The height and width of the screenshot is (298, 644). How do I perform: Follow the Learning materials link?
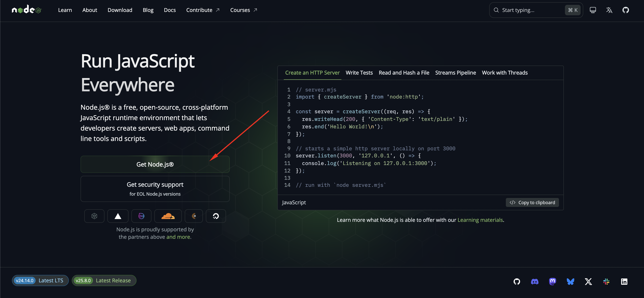pos(480,220)
